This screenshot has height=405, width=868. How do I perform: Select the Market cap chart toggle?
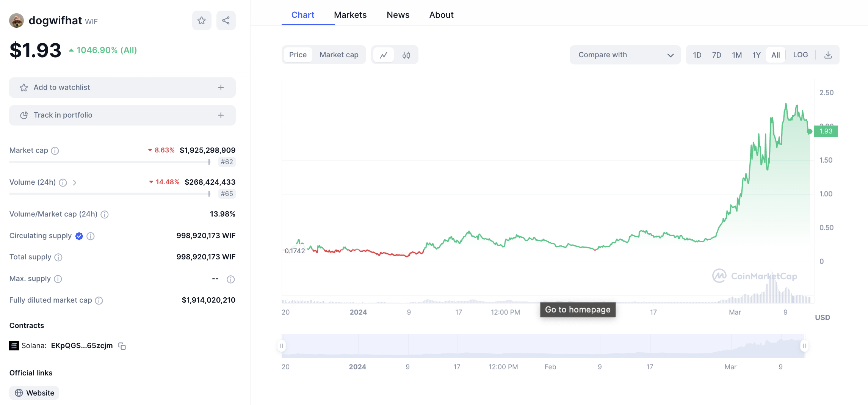(339, 55)
